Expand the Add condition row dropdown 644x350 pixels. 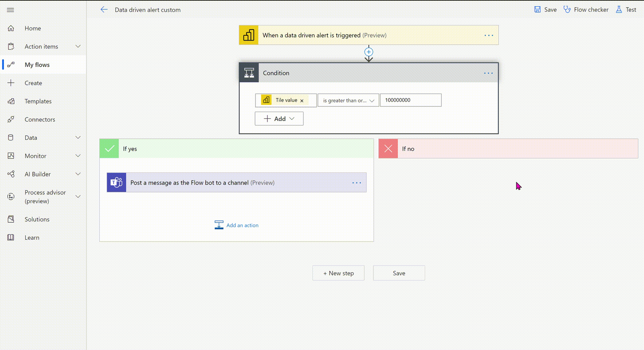(279, 119)
